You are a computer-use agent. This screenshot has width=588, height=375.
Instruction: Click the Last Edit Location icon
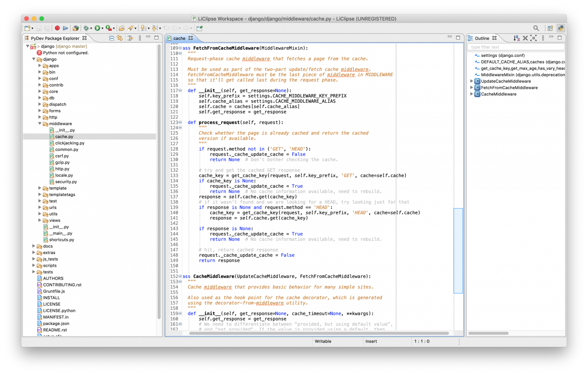[166, 28]
